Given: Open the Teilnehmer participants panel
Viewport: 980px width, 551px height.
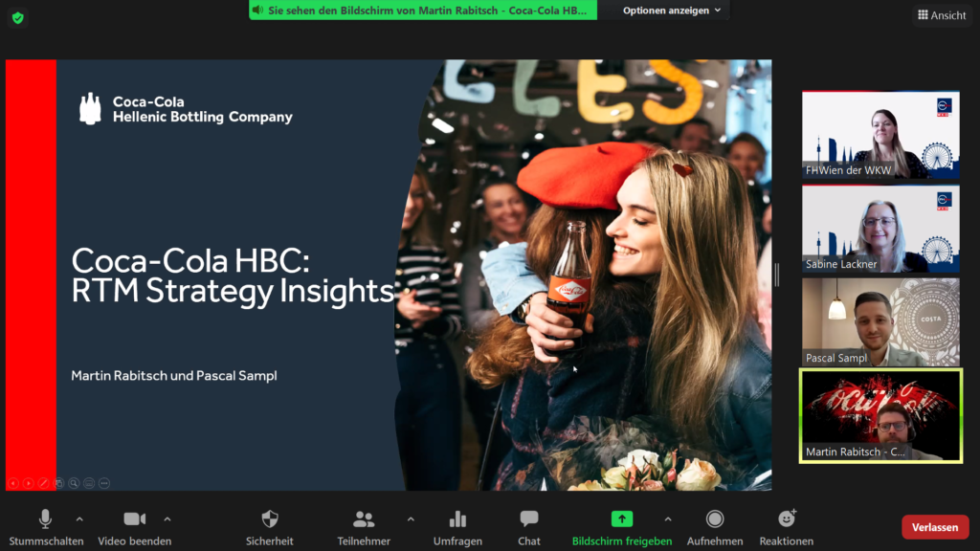Looking at the screenshot, I should click(364, 528).
